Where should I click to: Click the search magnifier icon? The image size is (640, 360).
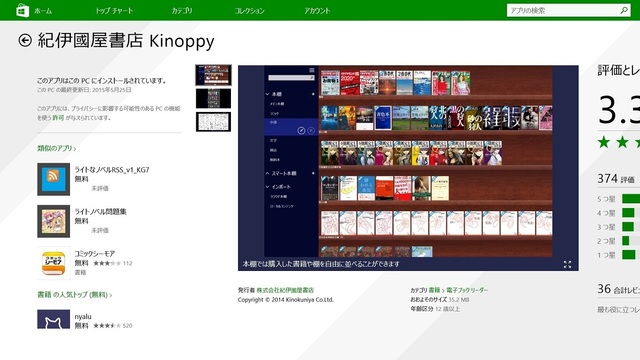click(624, 11)
